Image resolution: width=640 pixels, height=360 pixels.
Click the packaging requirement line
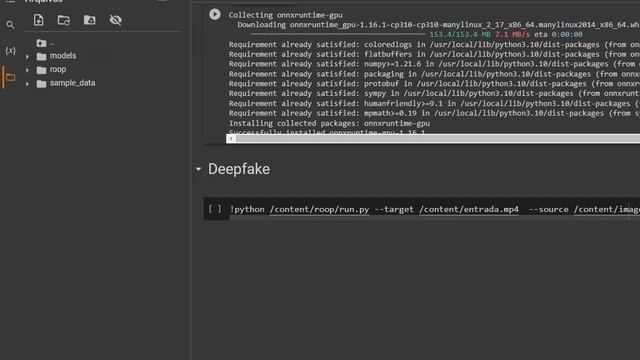(x=434, y=74)
